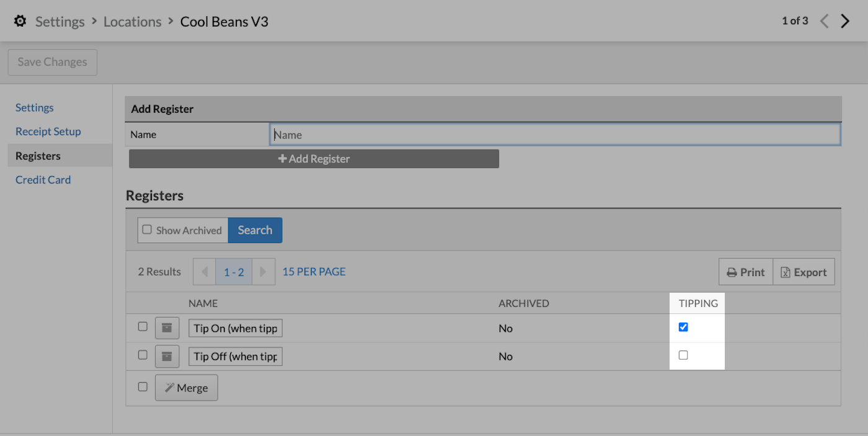Click the Cool Beans V3 breadcrumb title

224,21
